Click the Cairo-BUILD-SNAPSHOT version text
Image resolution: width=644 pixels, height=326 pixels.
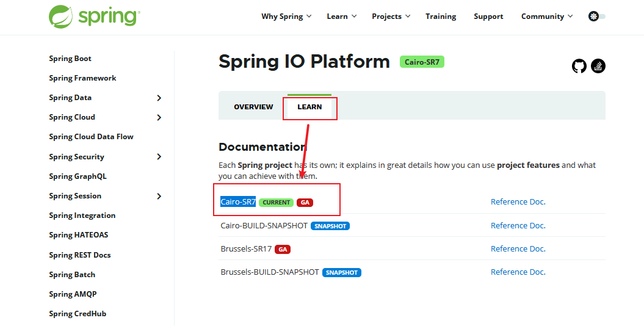tap(264, 225)
